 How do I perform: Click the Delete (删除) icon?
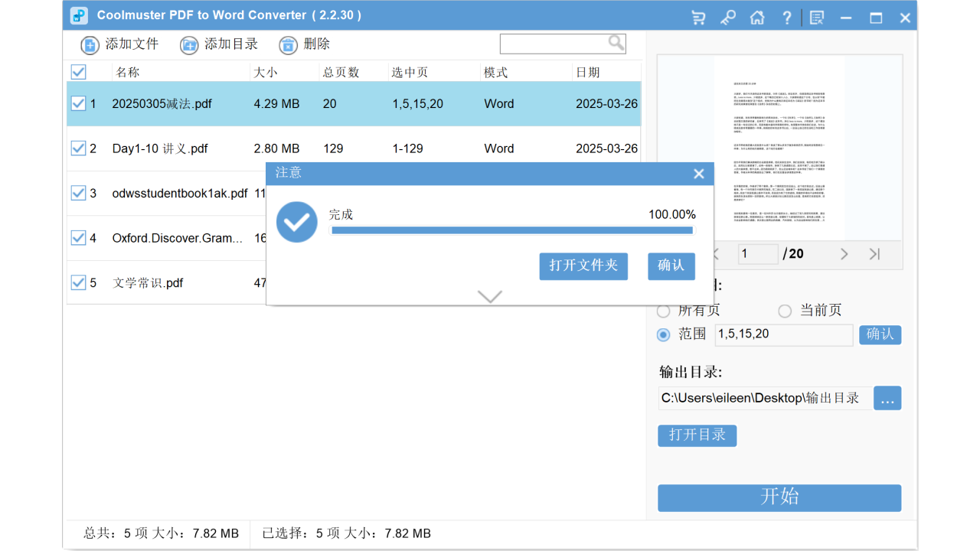[x=288, y=44]
